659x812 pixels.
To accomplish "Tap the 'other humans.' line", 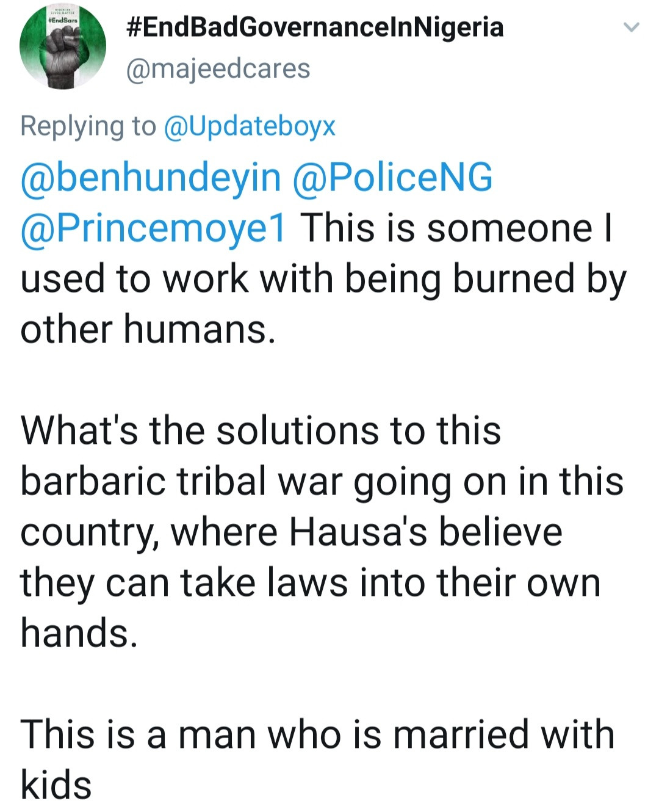I will (148, 329).
